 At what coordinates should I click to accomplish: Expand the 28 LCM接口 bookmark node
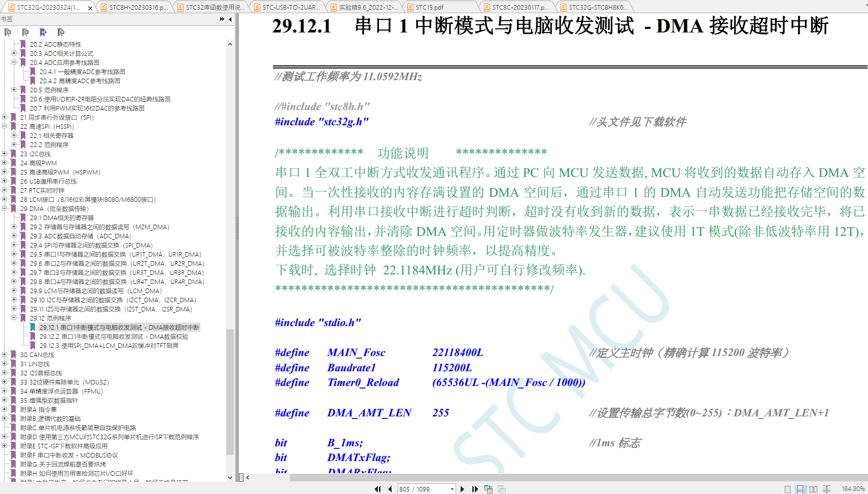(x=5, y=199)
